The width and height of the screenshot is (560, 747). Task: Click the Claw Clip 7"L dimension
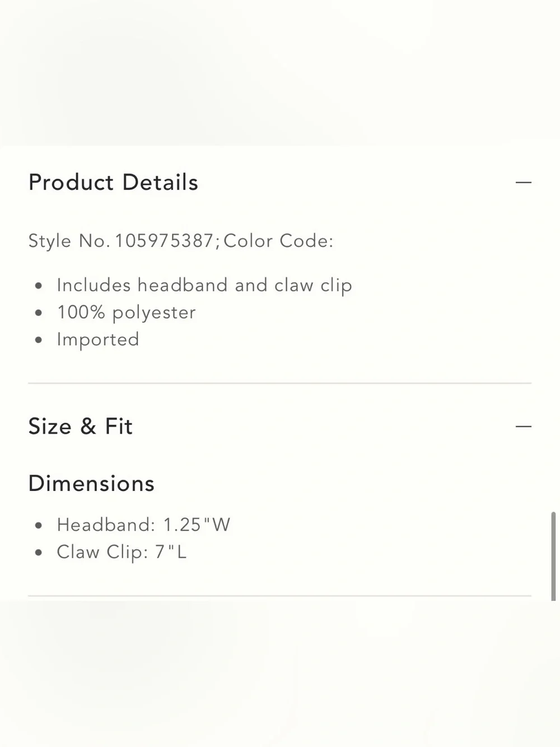click(x=122, y=552)
